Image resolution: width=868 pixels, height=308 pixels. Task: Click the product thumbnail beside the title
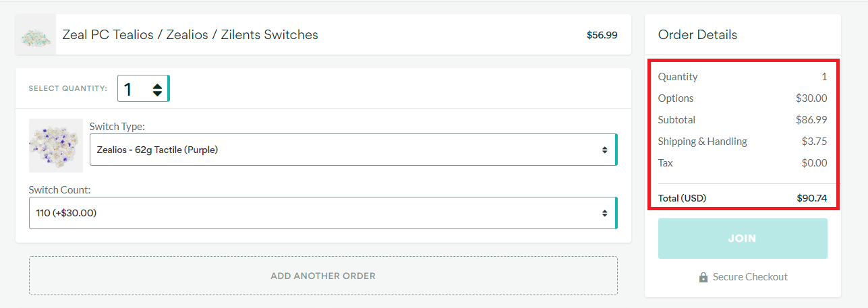point(36,35)
